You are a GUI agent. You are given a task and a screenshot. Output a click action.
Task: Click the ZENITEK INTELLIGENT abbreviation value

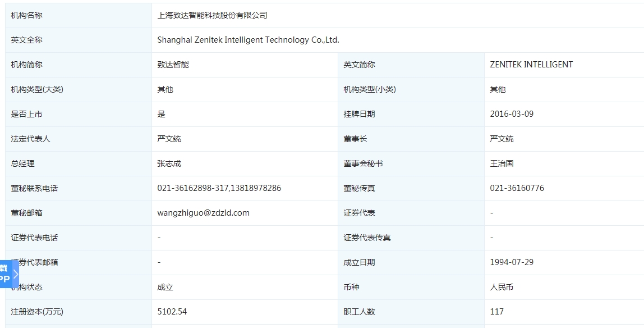[x=531, y=65]
